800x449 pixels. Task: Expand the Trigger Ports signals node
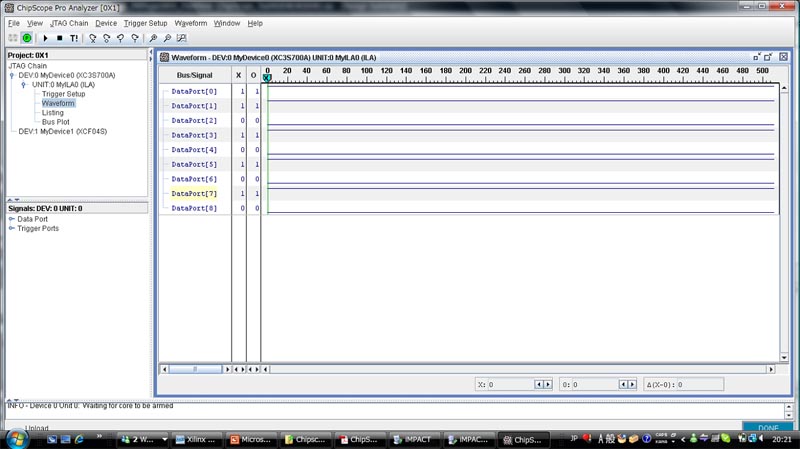click(12, 228)
